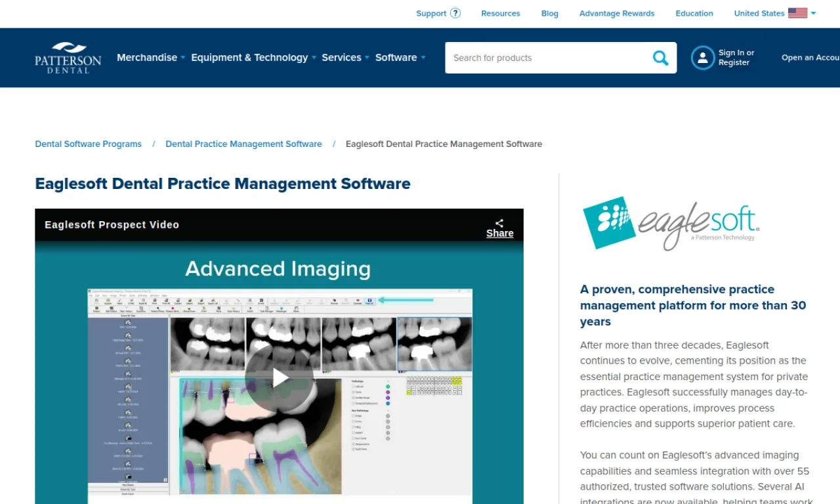This screenshot has width=840, height=504.
Task: Open Dental Software Programs breadcrumb
Action: click(88, 144)
